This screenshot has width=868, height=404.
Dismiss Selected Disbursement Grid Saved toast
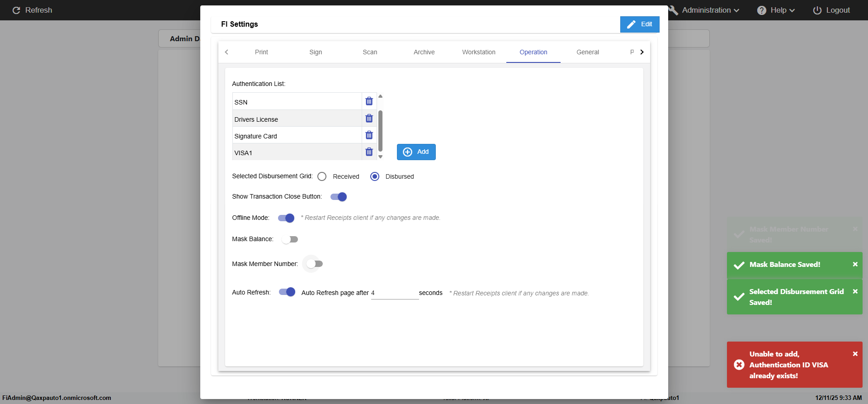point(855,291)
